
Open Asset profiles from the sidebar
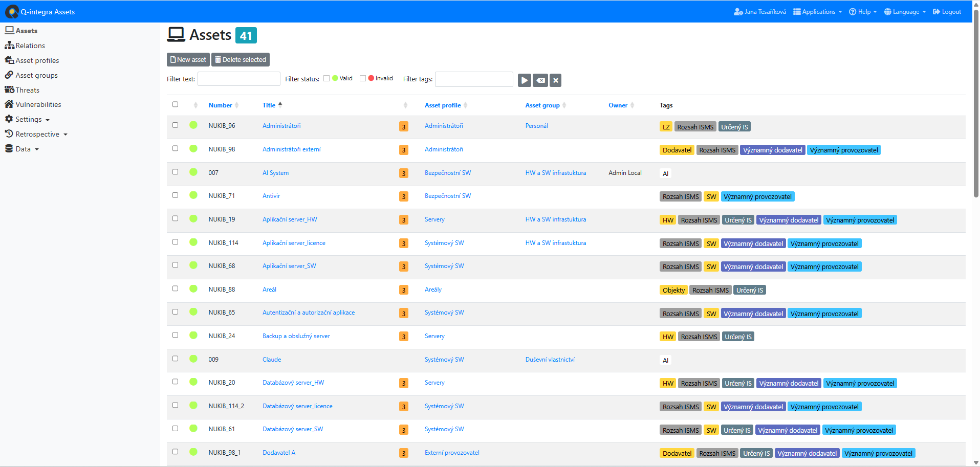pos(37,60)
